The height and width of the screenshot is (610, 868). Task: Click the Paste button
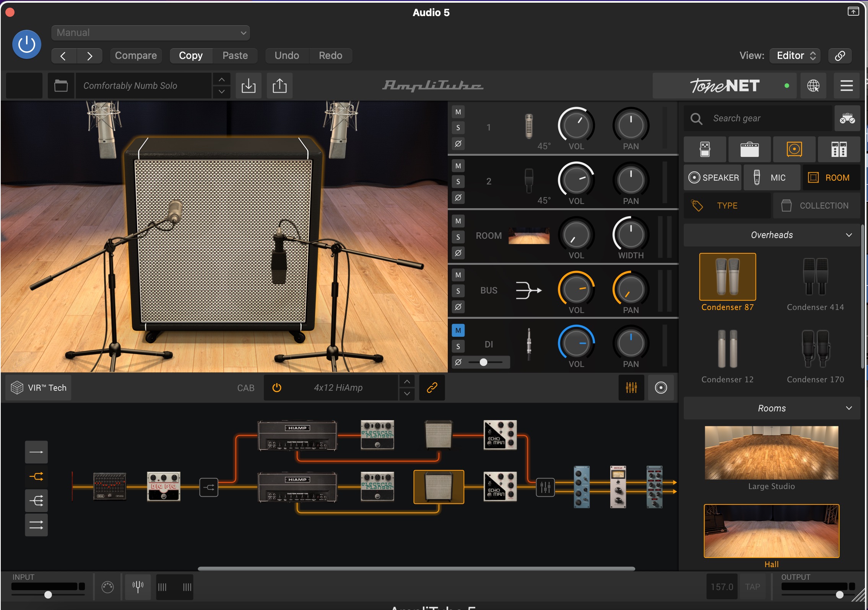[235, 56]
